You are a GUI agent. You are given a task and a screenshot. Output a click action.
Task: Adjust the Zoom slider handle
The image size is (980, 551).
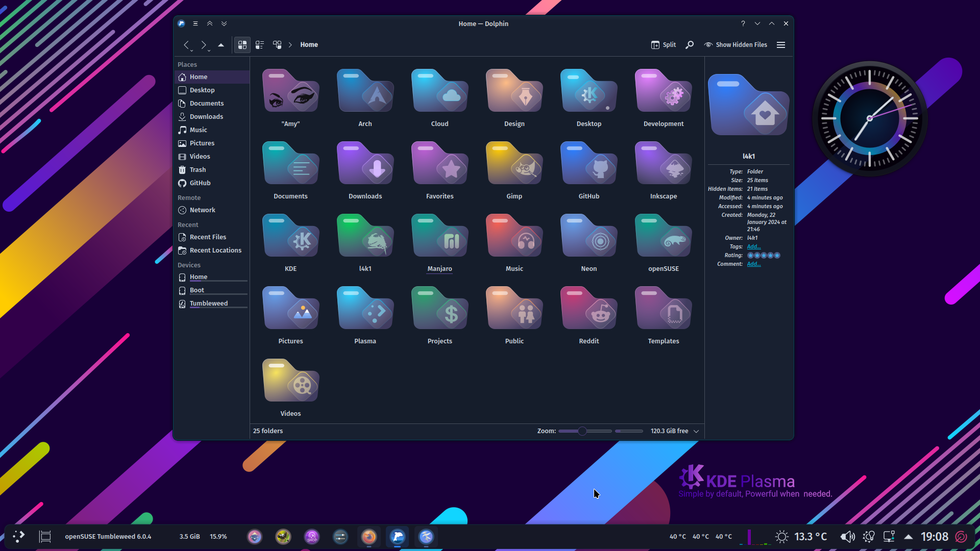[582, 431]
